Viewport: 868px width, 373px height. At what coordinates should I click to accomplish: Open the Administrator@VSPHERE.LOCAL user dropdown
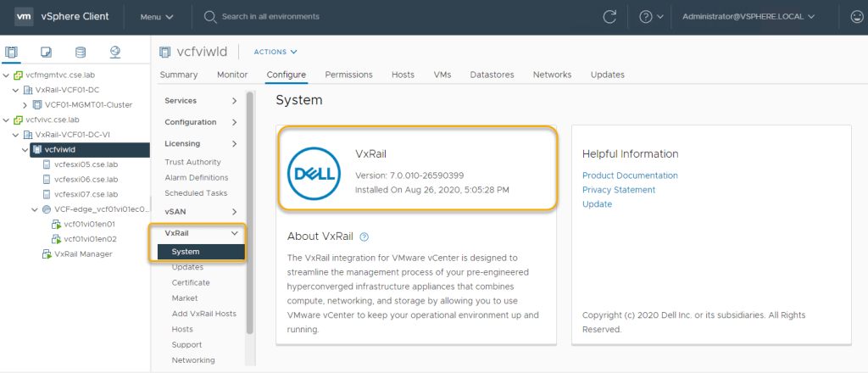[x=748, y=16]
